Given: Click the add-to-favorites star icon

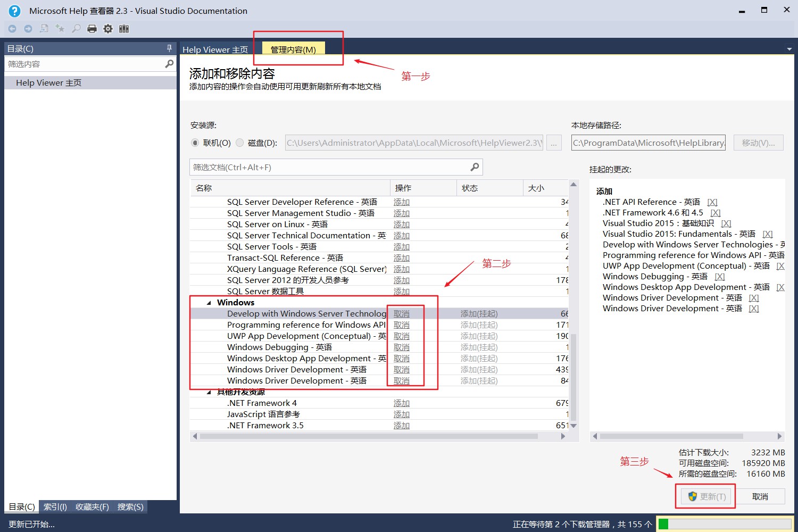Looking at the screenshot, I should point(60,28).
